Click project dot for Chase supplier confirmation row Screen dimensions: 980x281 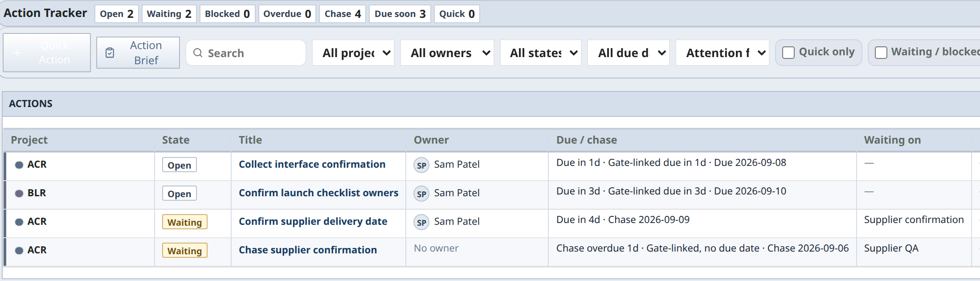(x=19, y=250)
